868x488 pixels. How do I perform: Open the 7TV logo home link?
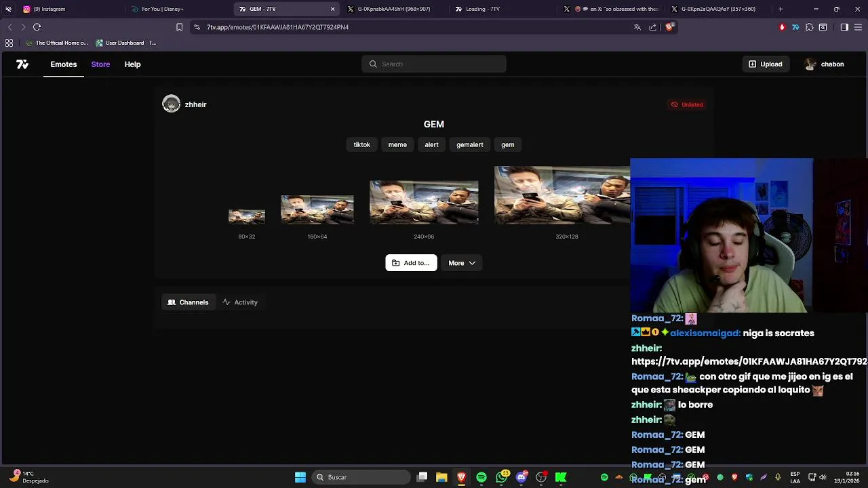[x=22, y=64]
